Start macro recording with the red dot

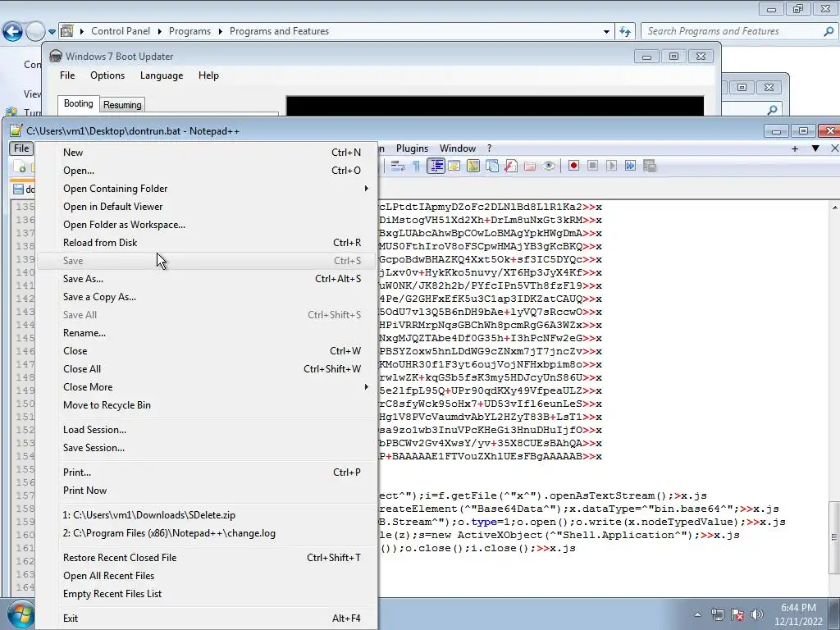573,166
